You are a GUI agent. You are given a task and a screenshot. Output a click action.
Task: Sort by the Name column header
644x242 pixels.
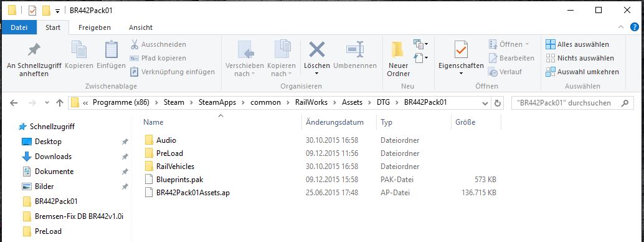click(153, 122)
